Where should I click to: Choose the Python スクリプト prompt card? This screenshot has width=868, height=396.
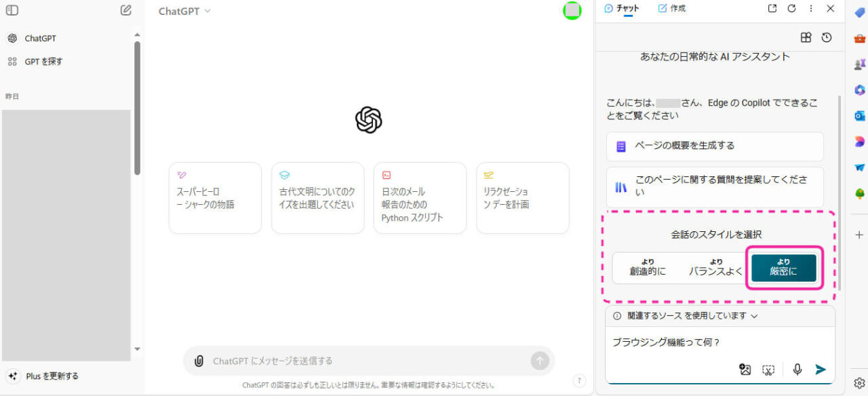420,198
